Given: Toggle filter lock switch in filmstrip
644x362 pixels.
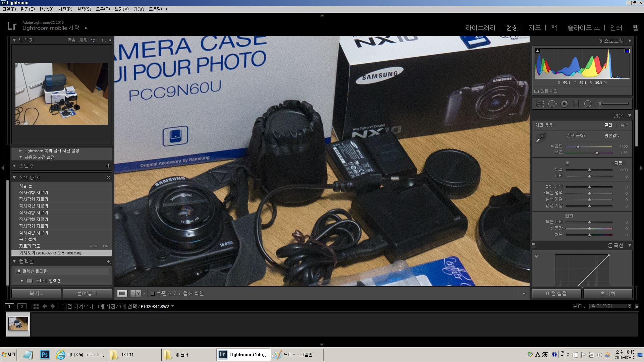Looking at the screenshot, I should coord(637,306).
